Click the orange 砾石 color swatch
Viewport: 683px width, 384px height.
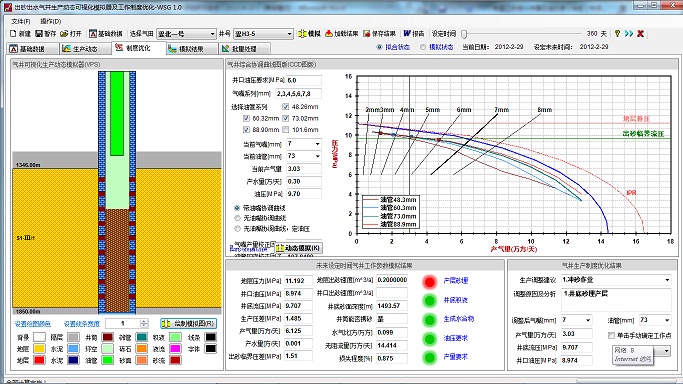(x=142, y=349)
